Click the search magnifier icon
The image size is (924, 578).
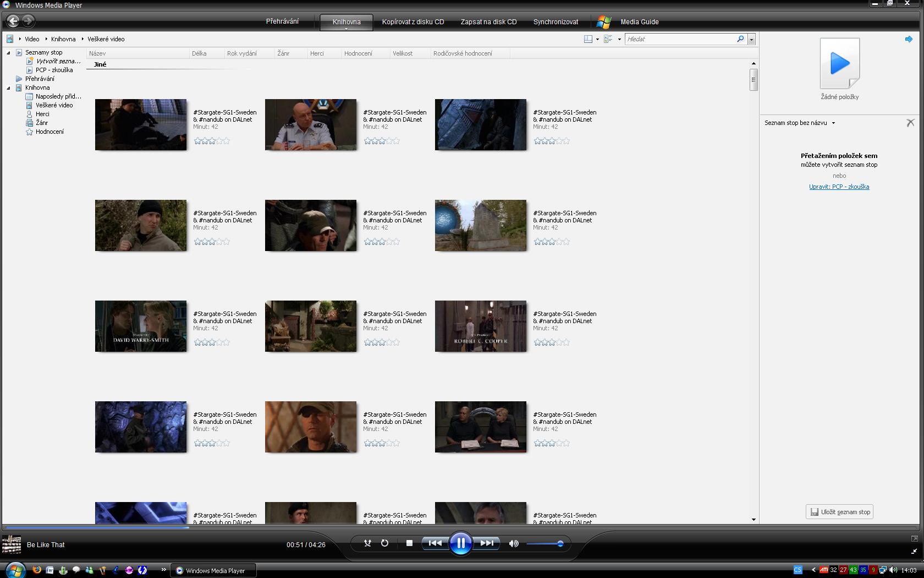pos(740,39)
